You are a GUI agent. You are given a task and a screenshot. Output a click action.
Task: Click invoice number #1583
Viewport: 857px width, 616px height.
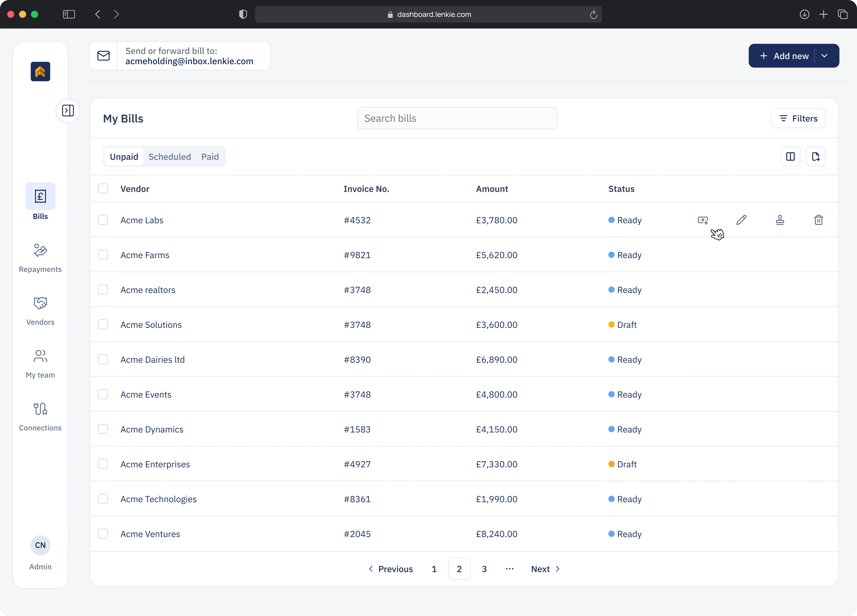(x=357, y=429)
